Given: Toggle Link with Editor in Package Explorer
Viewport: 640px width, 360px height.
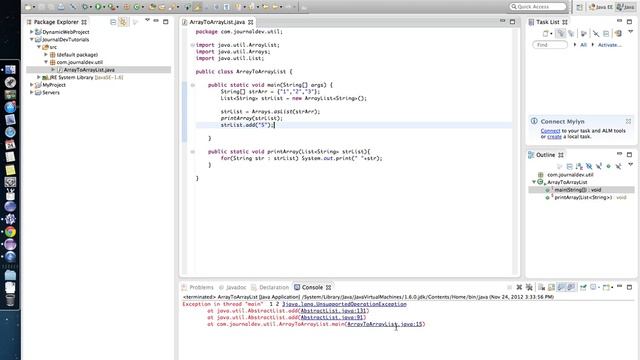Looking at the screenshot, I should pyautogui.click(x=123, y=22).
